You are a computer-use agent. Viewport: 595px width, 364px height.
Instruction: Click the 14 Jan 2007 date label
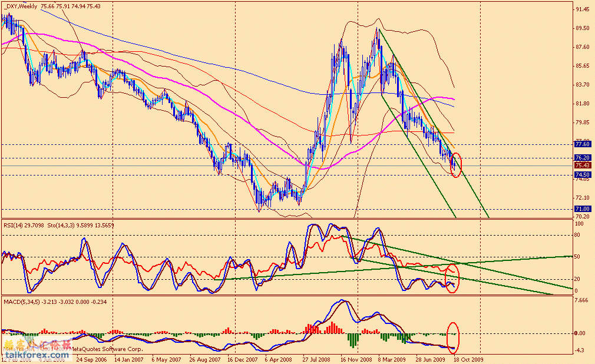point(128,359)
